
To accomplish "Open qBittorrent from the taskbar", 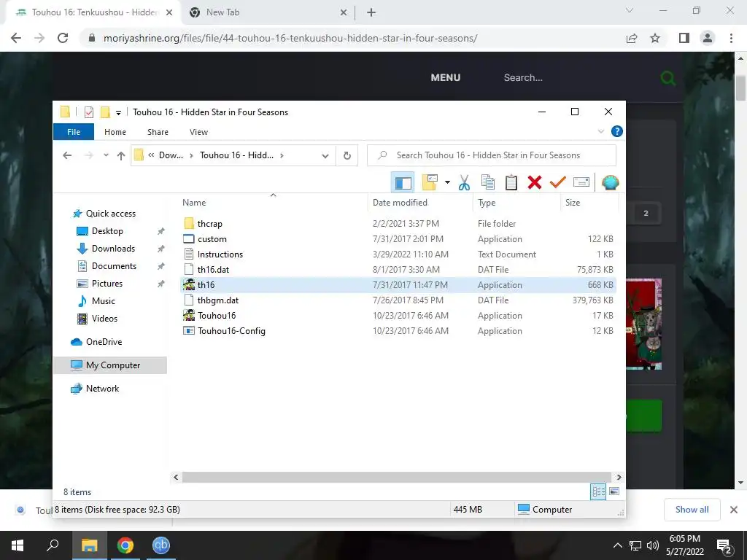I will 161,545.
